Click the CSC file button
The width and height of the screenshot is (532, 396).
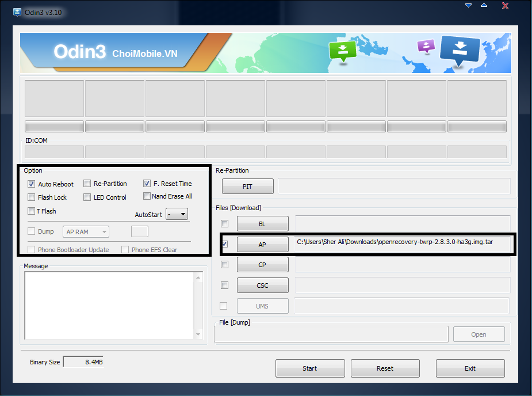point(263,285)
